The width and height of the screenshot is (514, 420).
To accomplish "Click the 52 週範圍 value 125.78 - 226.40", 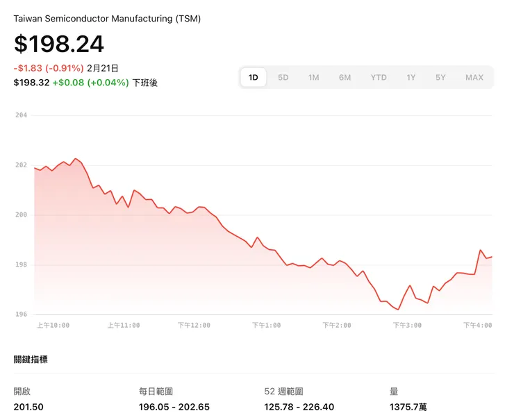I will 299,407.
